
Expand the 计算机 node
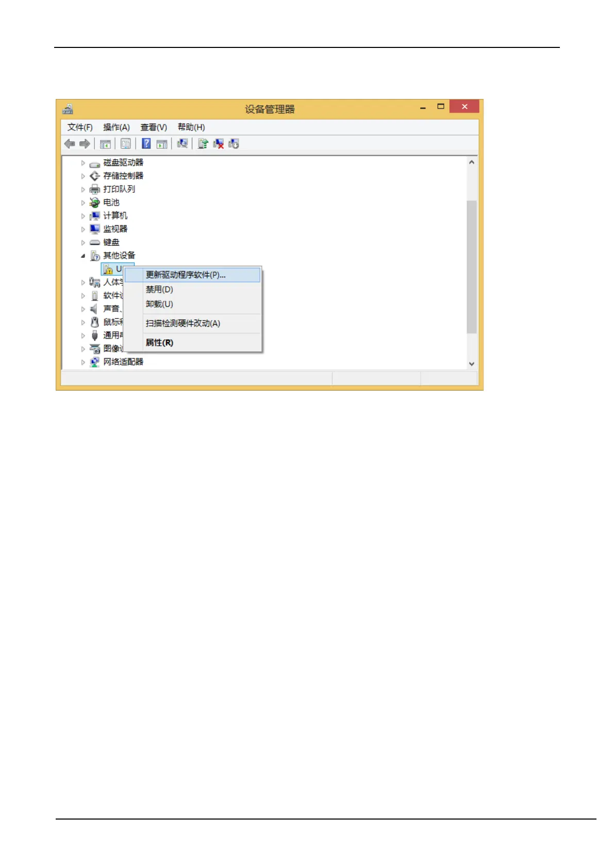[x=83, y=216]
